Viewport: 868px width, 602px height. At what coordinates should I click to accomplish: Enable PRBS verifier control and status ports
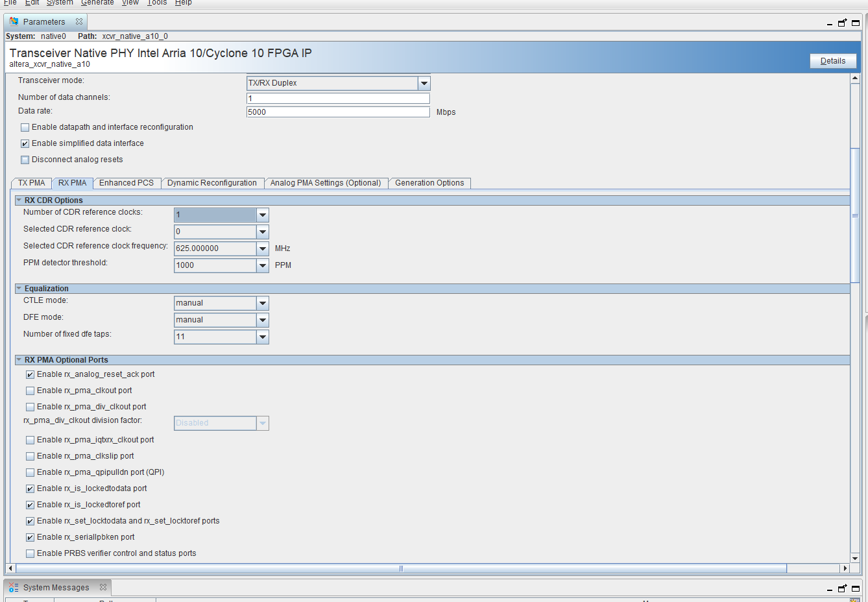30,554
